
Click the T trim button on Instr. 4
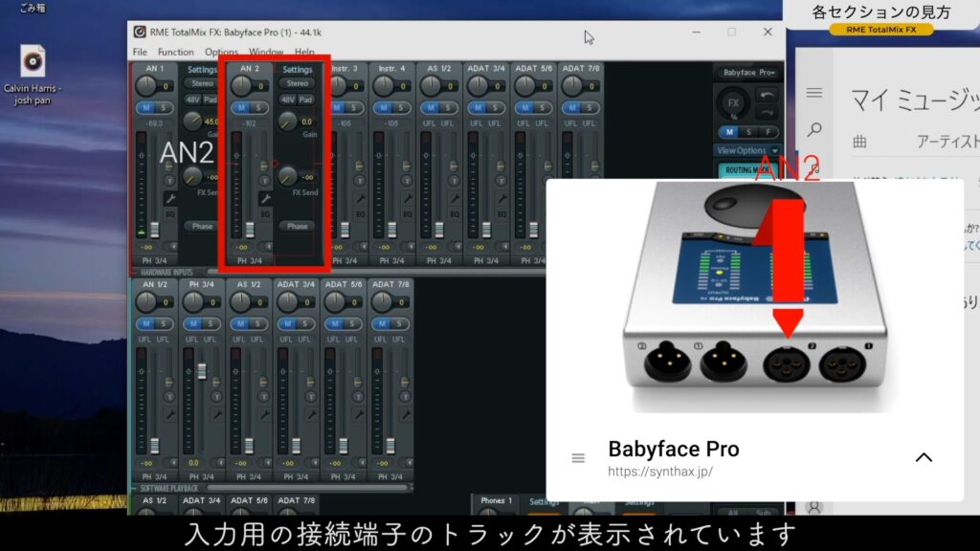[x=406, y=181]
